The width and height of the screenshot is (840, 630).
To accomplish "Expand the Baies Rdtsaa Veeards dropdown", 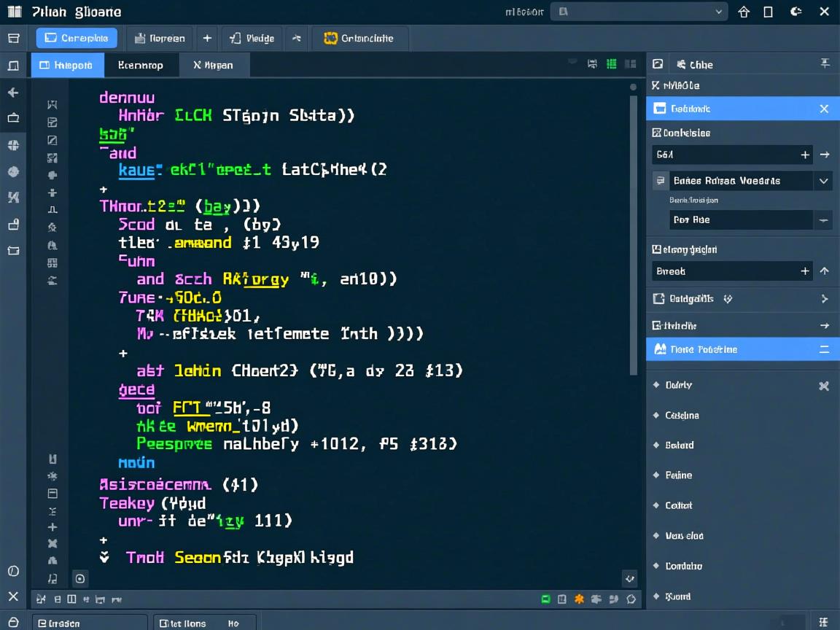I will click(x=824, y=181).
